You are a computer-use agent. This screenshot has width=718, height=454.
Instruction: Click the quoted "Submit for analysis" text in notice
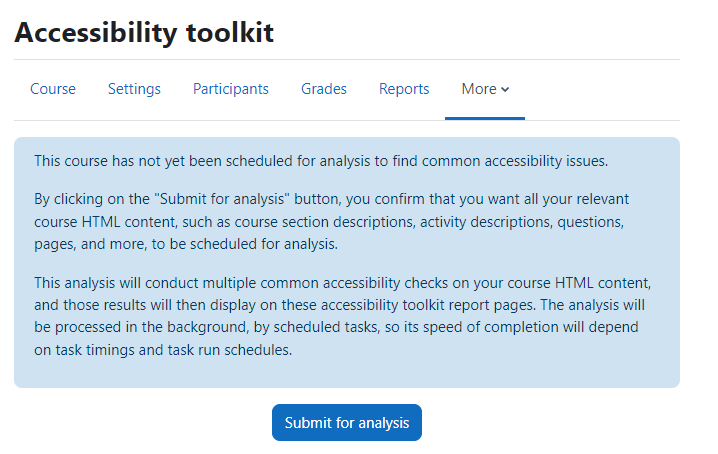coord(222,199)
